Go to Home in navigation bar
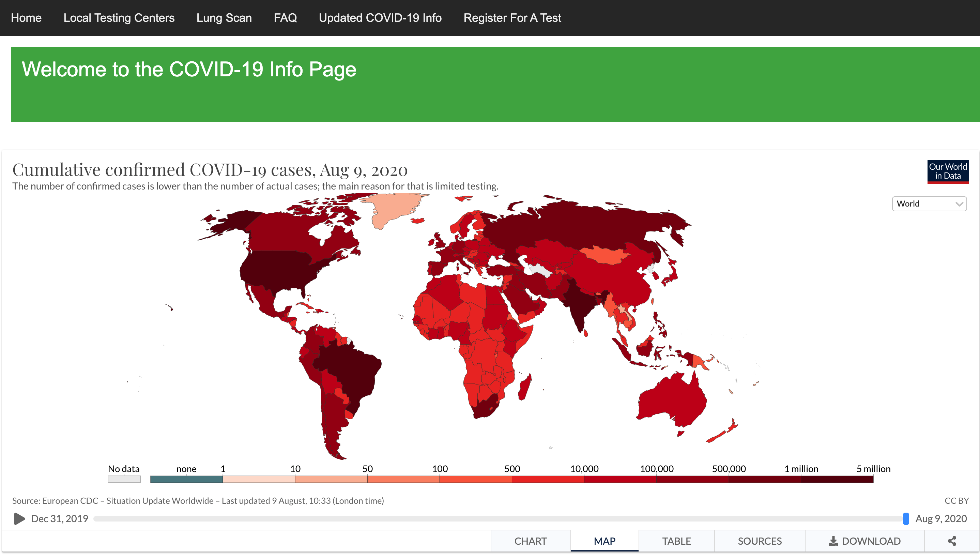Screen dimensions: 980x559 click(x=26, y=18)
